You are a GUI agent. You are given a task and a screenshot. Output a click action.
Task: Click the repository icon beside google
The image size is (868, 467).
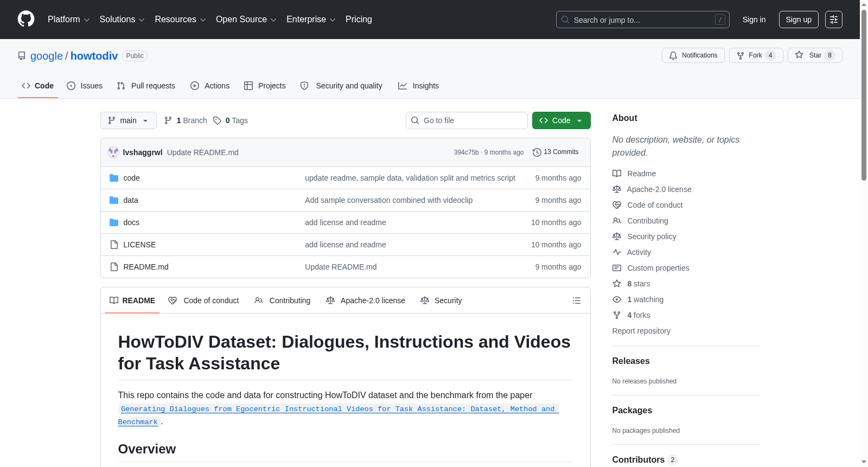click(22, 56)
